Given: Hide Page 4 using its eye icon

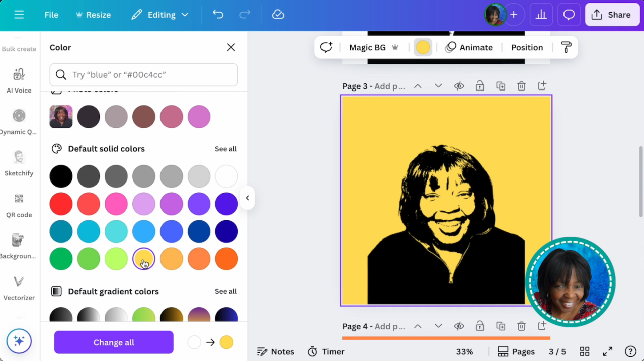Looking at the screenshot, I should tap(459, 326).
